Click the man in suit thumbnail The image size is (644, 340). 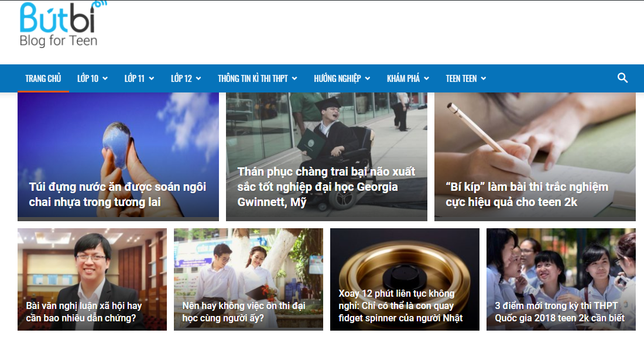[92, 279]
